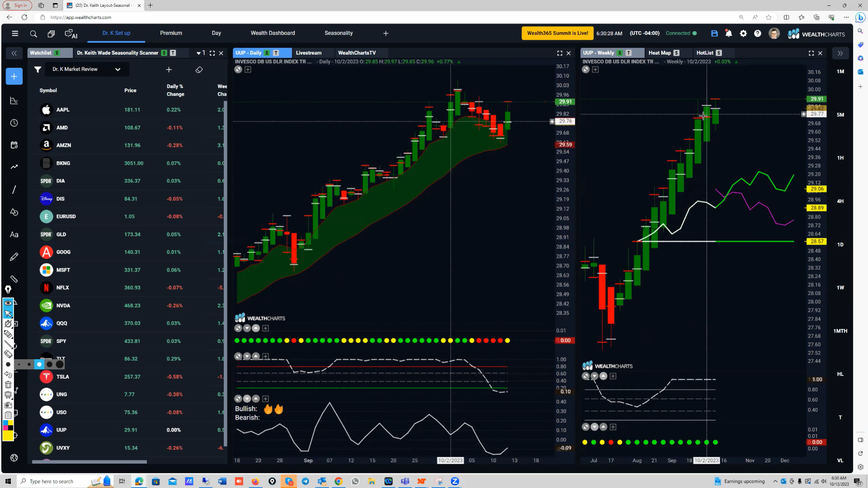Select the pencil drawing tool
Viewport: 868px width, 488px height.
pos(14,257)
